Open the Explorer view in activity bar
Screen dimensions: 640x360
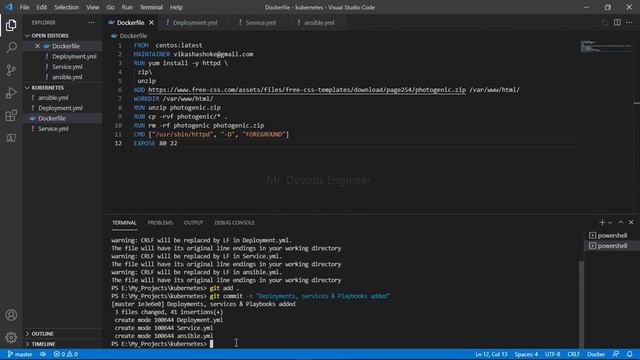tap(11, 25)
